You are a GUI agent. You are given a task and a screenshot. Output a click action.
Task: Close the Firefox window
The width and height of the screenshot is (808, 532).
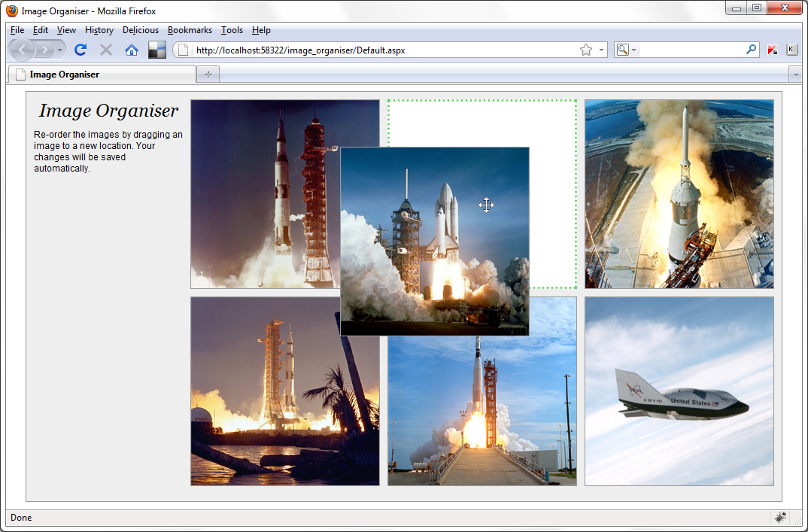pos(785,8)
